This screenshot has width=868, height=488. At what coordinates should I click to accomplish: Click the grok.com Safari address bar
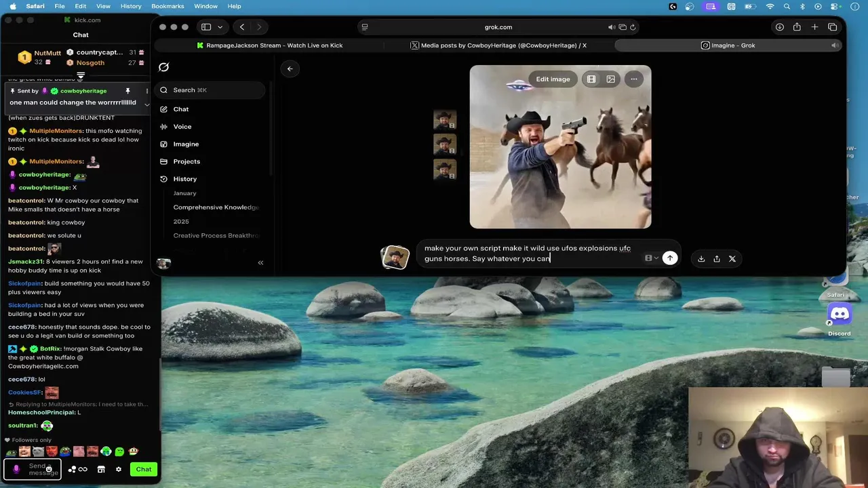point(498,27)
